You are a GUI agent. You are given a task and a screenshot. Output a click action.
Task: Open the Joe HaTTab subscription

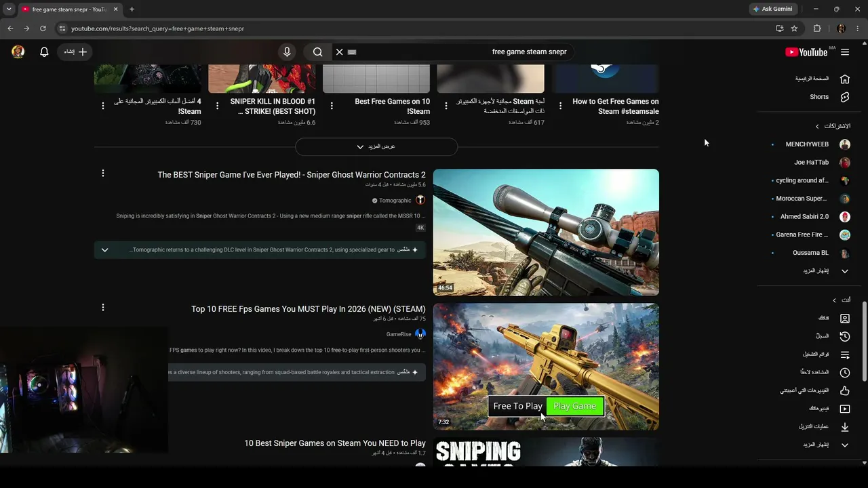coord(811,163)
